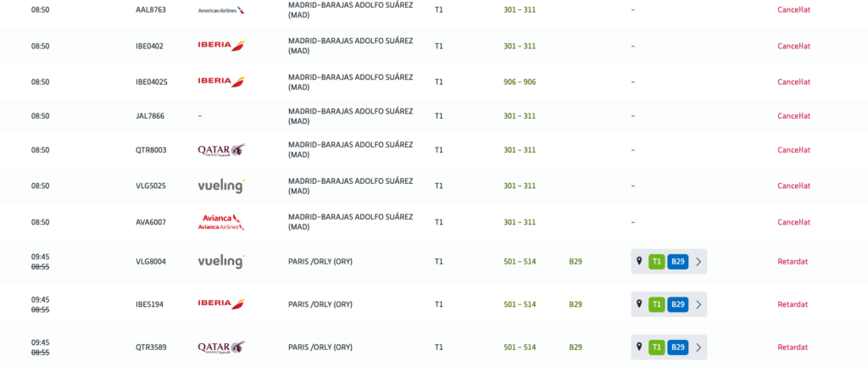The width and height of the screenshot is (868, 378).
Task: Click the map pin icon for VLG8004
Action: pyautogui.click(x=639, y=261)
